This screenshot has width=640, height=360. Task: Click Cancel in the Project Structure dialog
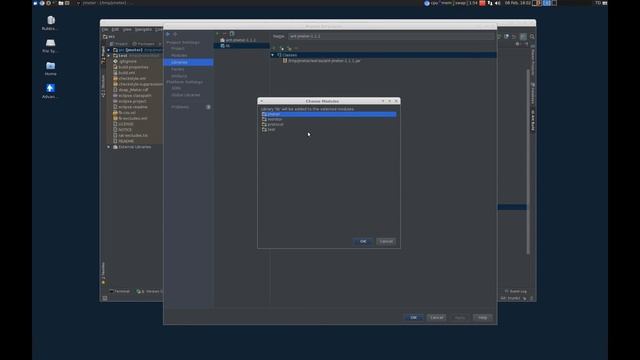(436, 317)
